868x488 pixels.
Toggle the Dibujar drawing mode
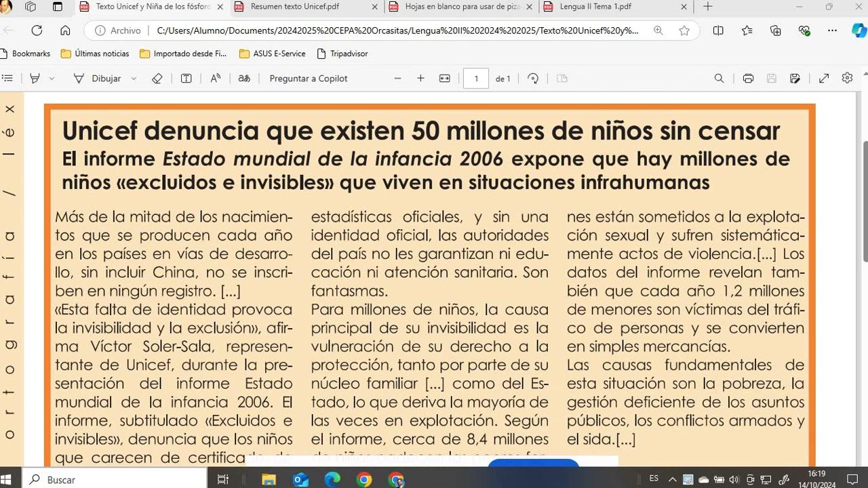coord(97,79)
